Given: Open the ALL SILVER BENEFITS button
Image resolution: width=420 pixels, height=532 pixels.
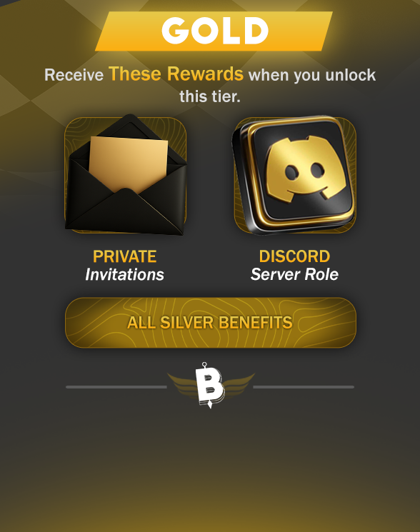Looking at the screenshot, I should [210, 323].
